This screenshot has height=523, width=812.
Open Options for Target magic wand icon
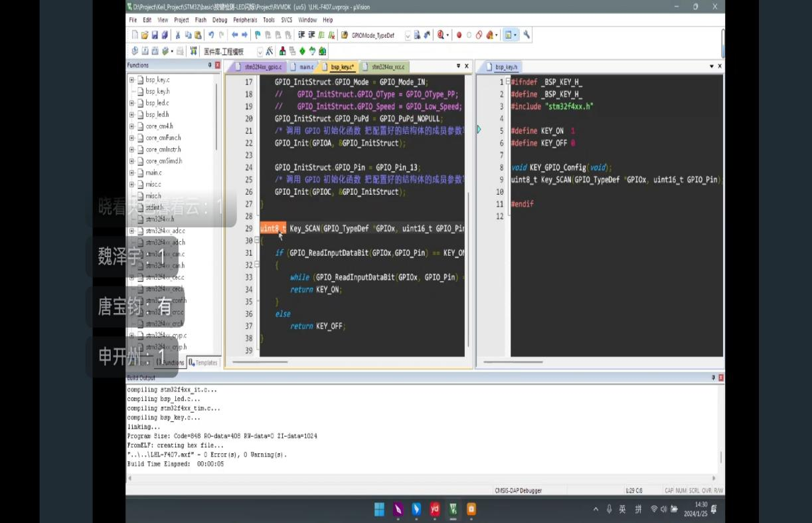pyautogui.click(x=269, y=51)
